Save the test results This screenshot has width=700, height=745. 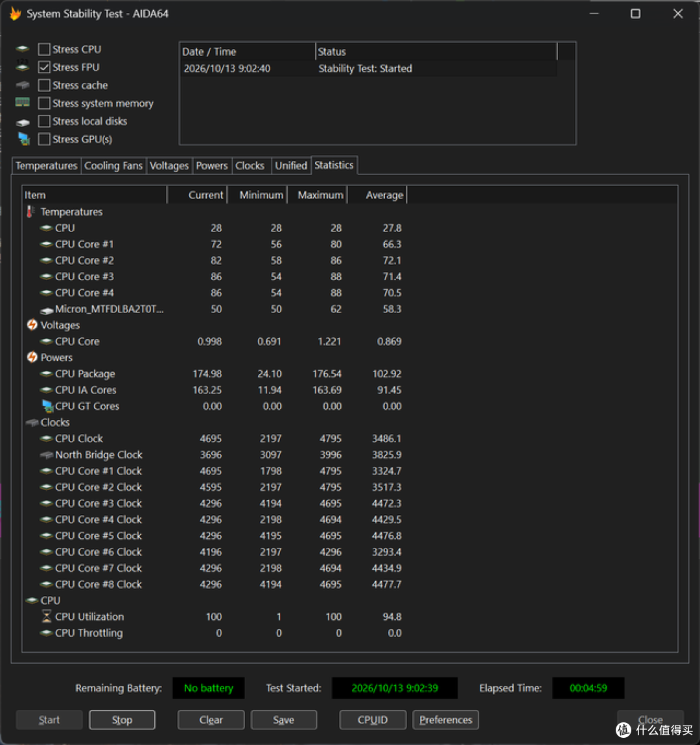(283, 720)
